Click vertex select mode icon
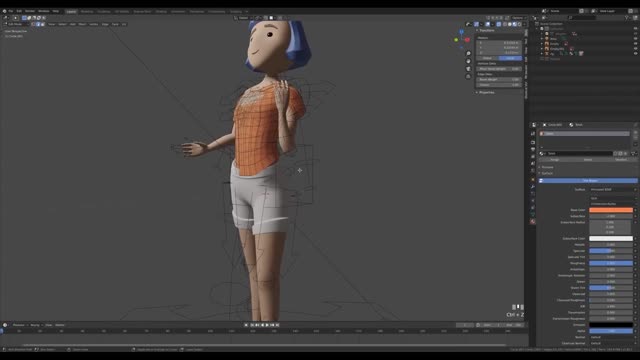 pyautogui.click(x=33, y=24)
